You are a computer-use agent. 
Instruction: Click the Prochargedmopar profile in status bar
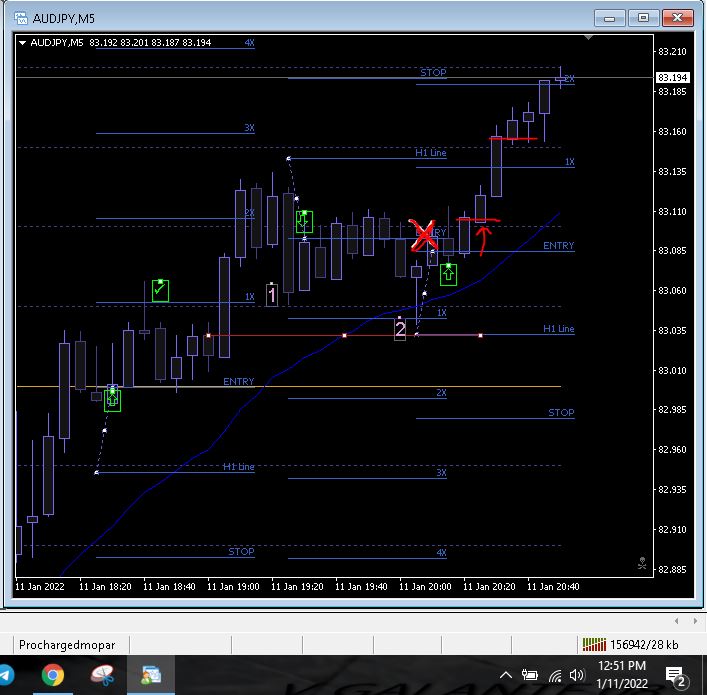pyautogui.click(x=67, y=645)
